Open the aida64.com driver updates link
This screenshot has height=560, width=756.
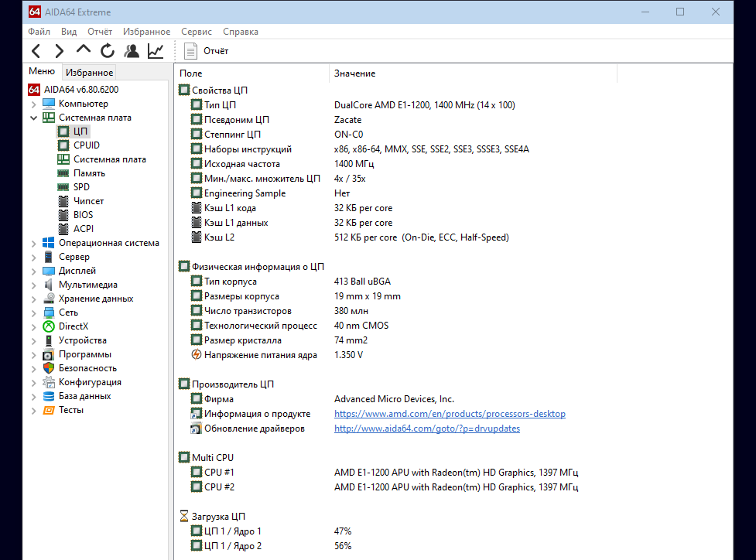pyautogui.click(x=427, y=429)
